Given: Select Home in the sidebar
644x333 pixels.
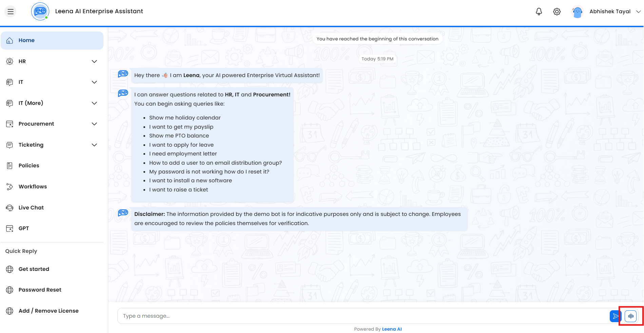Looking at the screenshot, I should (52, 40).
